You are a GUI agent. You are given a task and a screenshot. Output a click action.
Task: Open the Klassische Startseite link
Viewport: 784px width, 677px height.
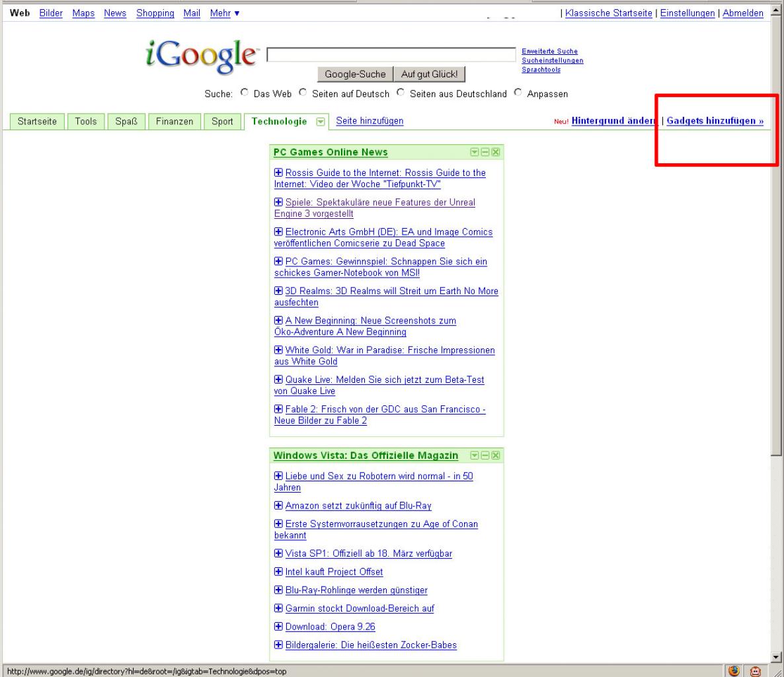[609, 13]
